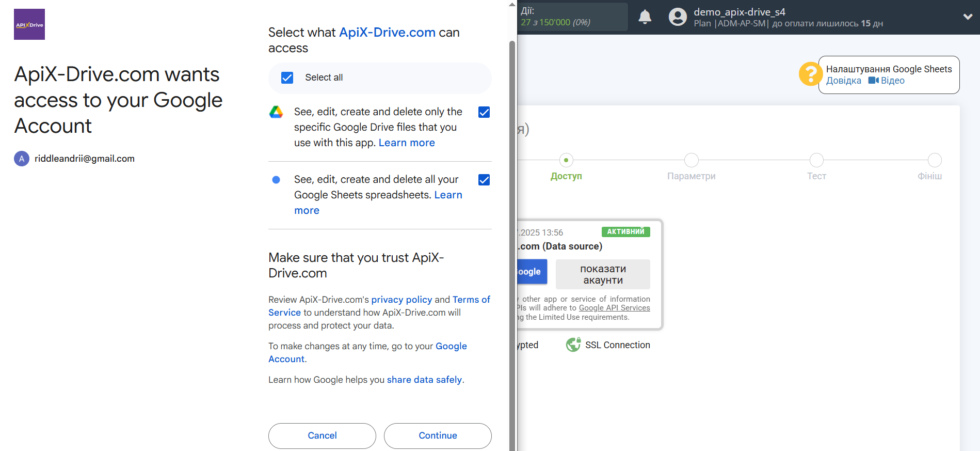Image resolution: width=980 pixels, height=451 pixels.
Task: Click the Google Drive permission icon
Action: pos(276,112)
